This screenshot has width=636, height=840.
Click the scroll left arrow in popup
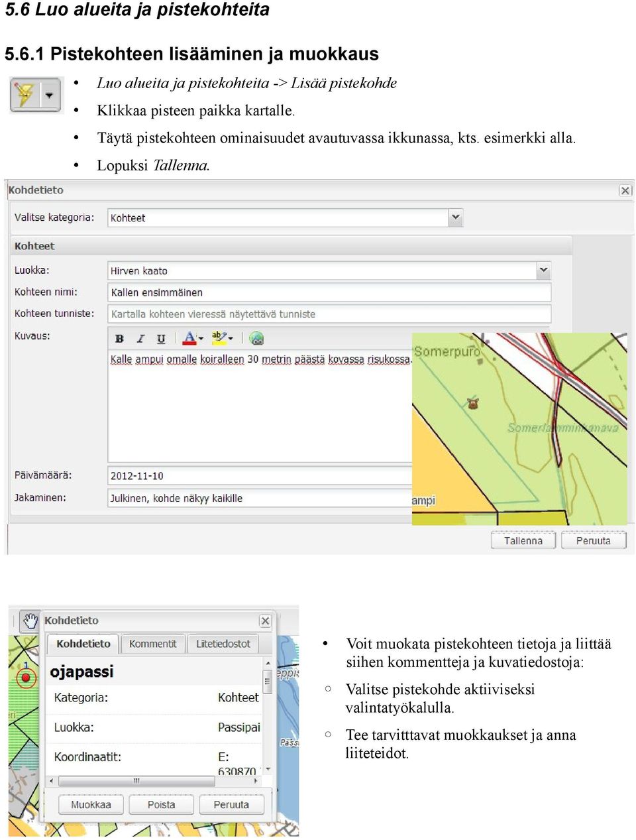51,781
